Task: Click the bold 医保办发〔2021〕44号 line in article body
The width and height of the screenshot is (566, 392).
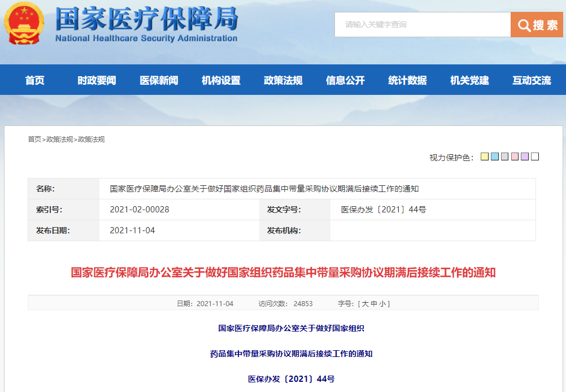Action: 291,379
